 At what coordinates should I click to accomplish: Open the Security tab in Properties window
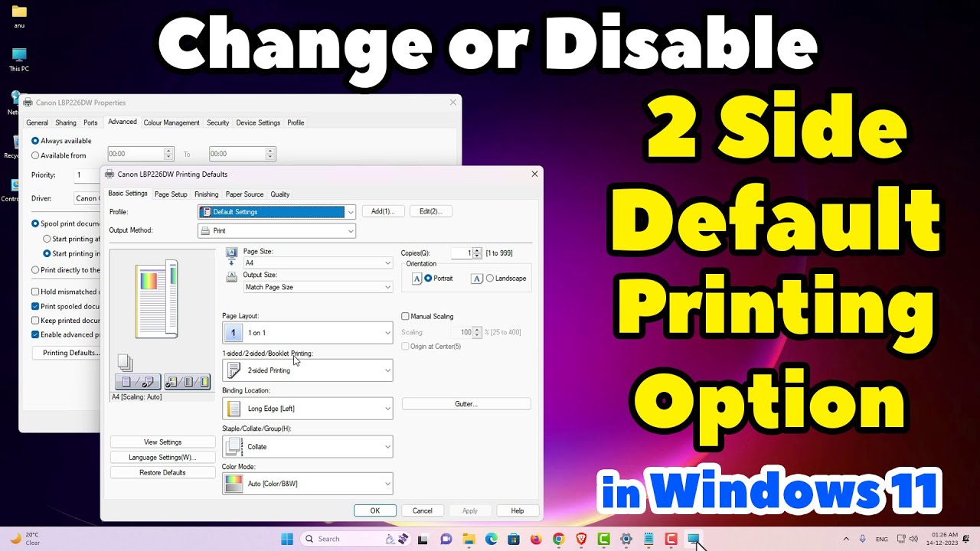(218, 122)
